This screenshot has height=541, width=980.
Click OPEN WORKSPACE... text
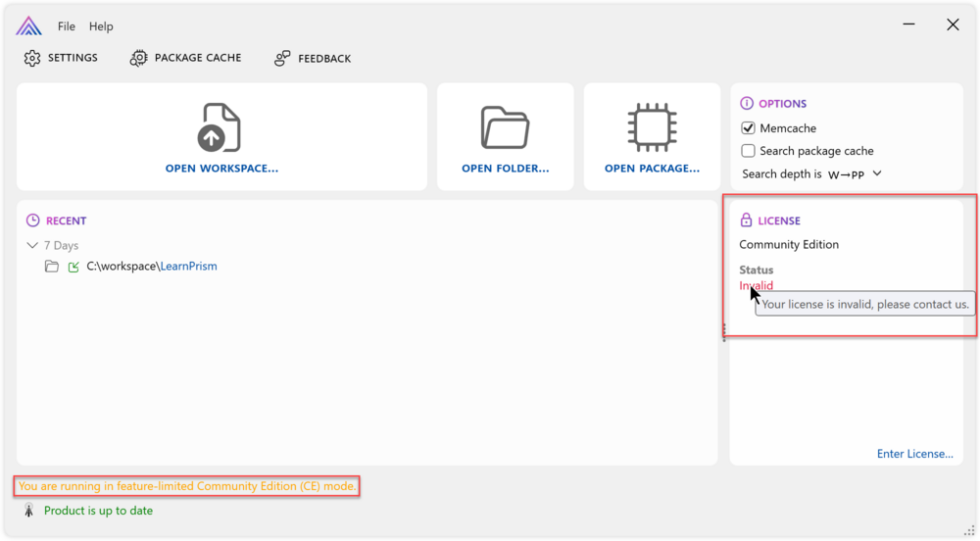pos(221,168)
